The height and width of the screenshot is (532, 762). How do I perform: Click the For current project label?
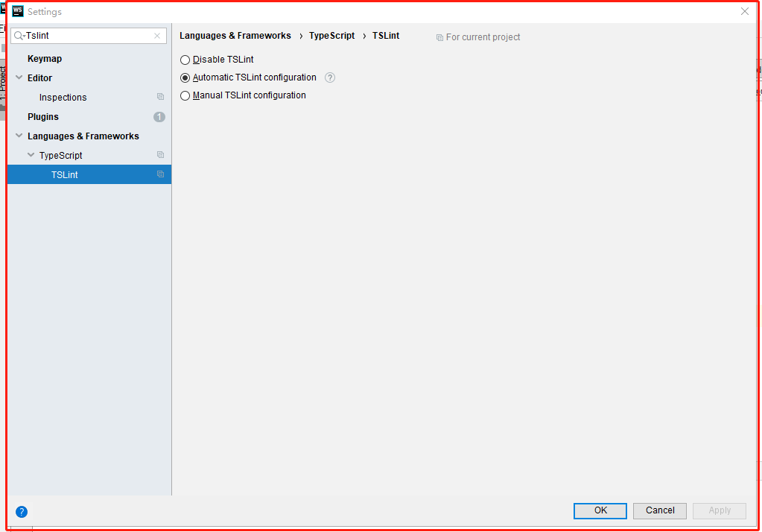(x=483, y=37)
